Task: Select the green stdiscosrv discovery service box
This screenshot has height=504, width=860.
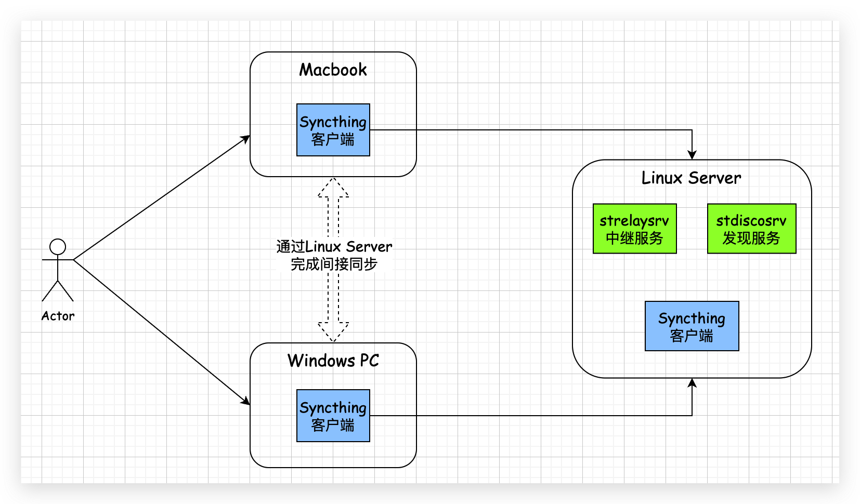Action: point(752,229)
